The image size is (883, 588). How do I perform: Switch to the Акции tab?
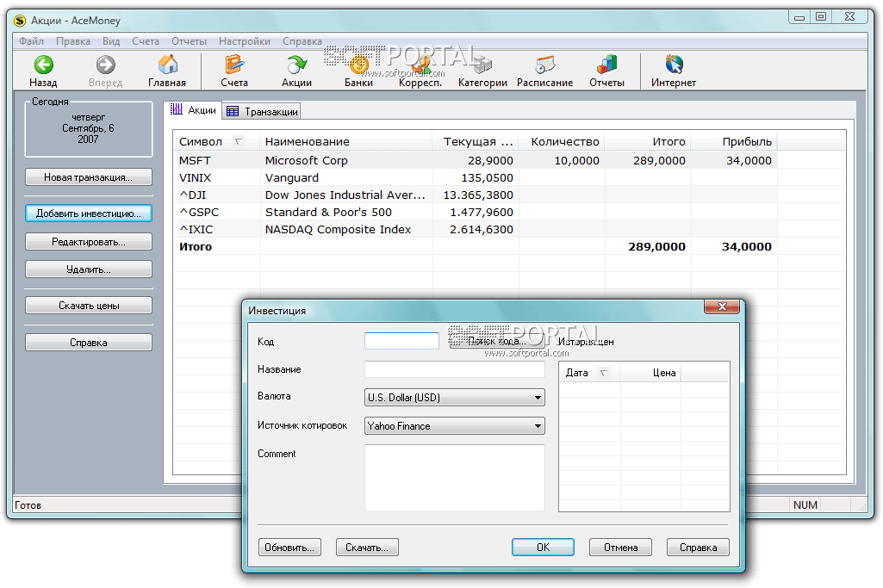point(193,110)
